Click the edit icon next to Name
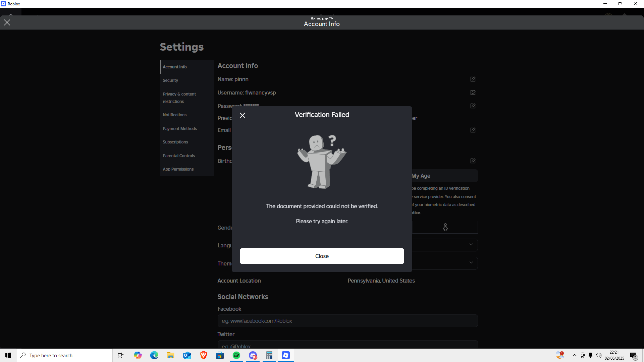Image resolution: width=644 pixels, height=362 pixels. tap(473, 79)
